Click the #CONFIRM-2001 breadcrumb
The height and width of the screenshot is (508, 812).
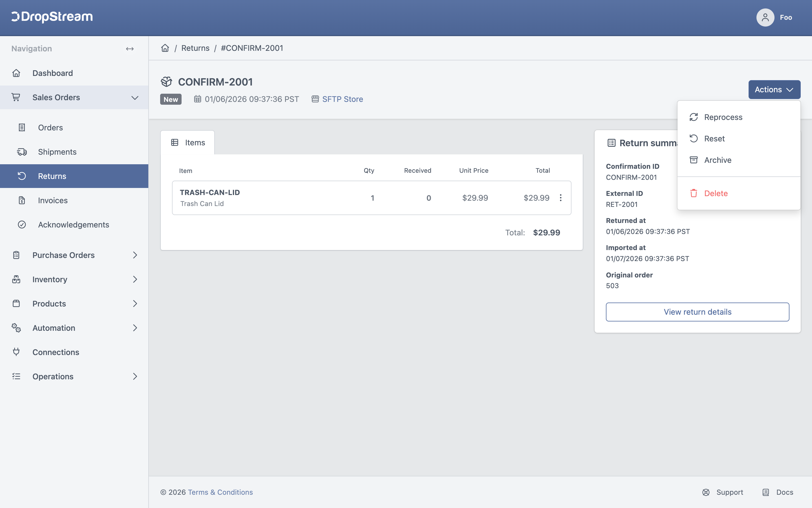252,48
